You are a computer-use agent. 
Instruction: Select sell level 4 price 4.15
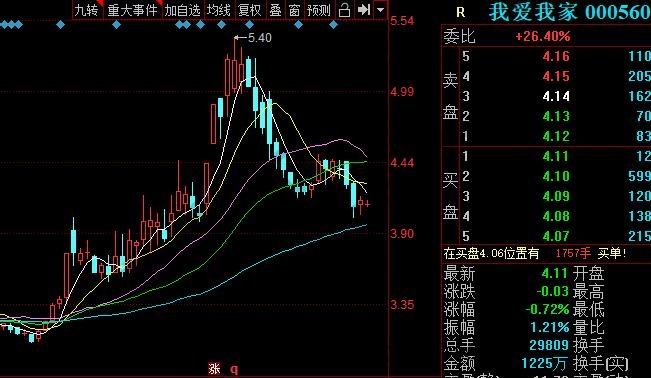[x=556, y=76]
